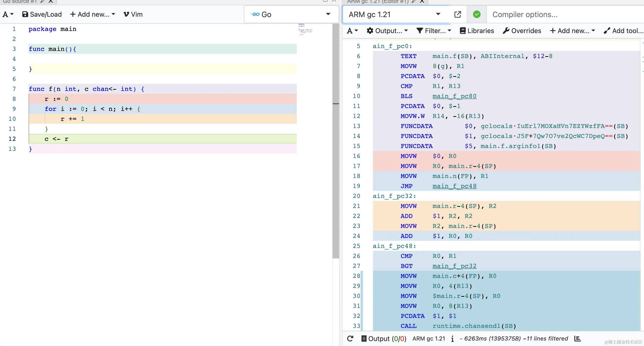Click the Save/Load floppy disk icon
Image resolution: width=644 pixels, height=346 pixels.
point(25,14)
